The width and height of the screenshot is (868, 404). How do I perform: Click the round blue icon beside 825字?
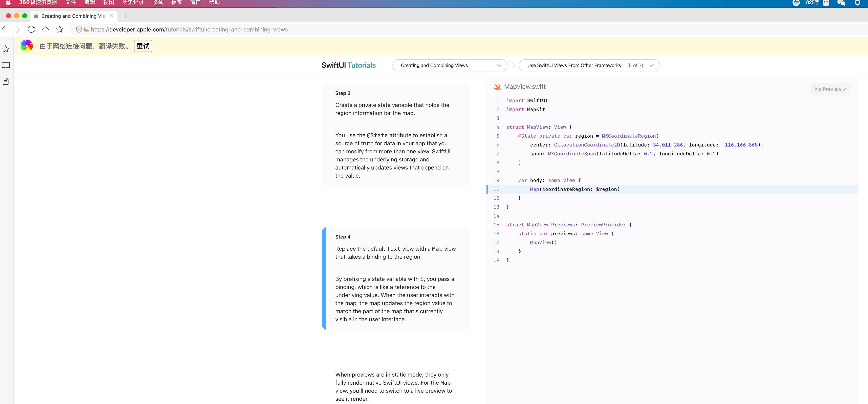click(796, 3)
